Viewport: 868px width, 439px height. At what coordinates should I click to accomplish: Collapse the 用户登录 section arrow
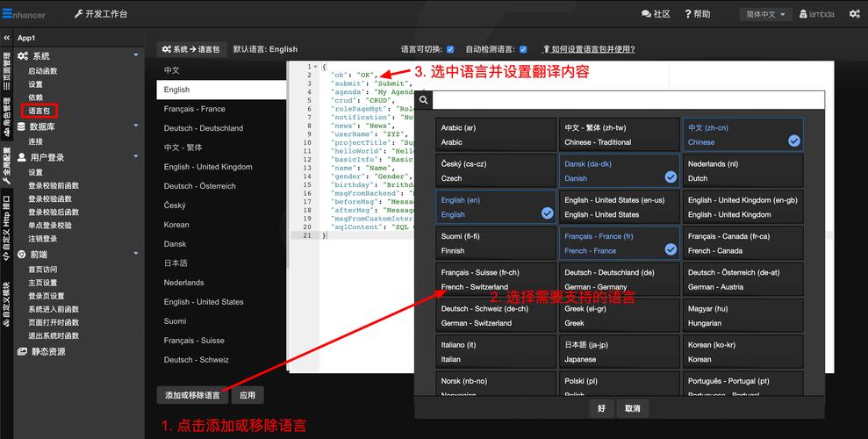(x=136, y=157)
